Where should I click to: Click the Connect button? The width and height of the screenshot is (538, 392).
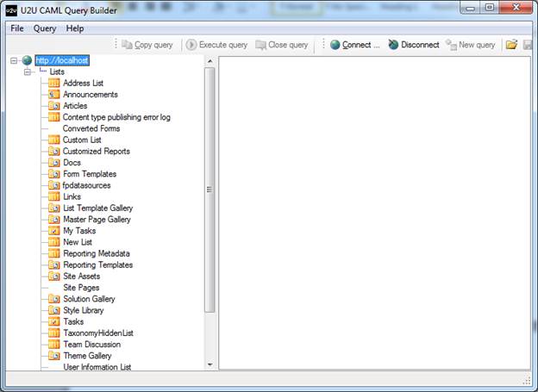pos(355,45)
